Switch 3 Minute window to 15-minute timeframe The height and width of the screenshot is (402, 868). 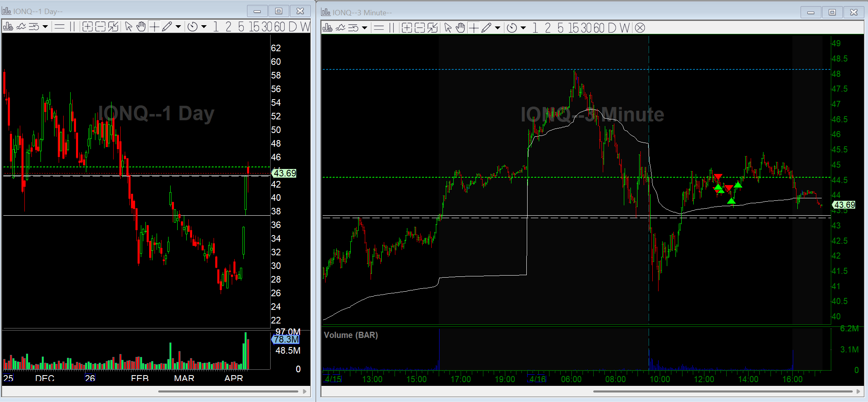(x=573, y=28)
